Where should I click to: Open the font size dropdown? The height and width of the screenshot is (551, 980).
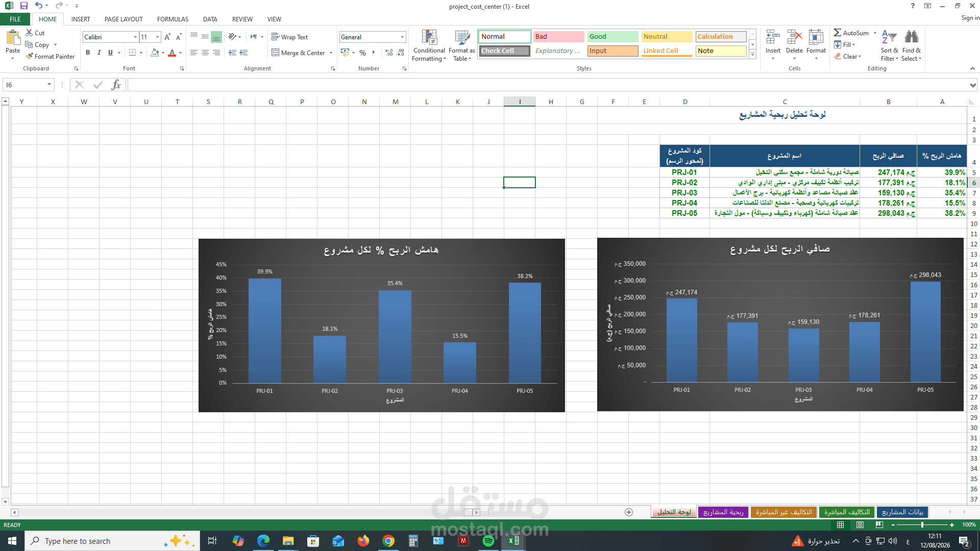click(x=157, y=37)
